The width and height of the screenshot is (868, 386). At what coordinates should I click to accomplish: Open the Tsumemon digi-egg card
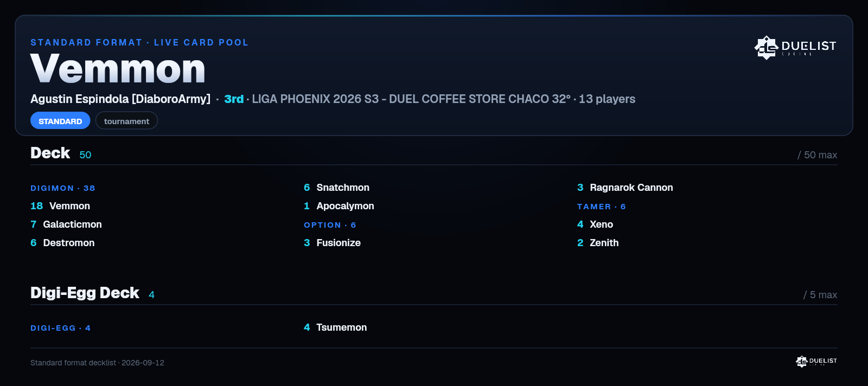pyautogui.click(x=335, y=327)
